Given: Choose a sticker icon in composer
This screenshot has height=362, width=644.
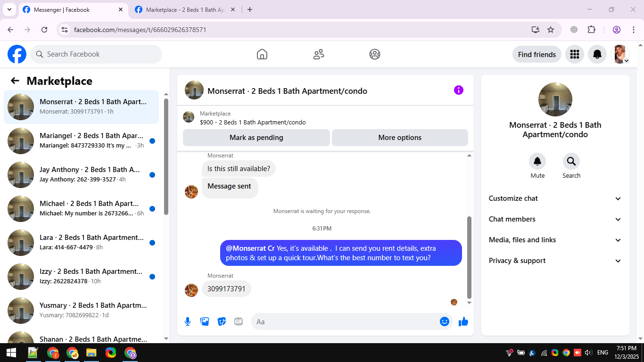Looking at the screenshot, I should point(222,321).
